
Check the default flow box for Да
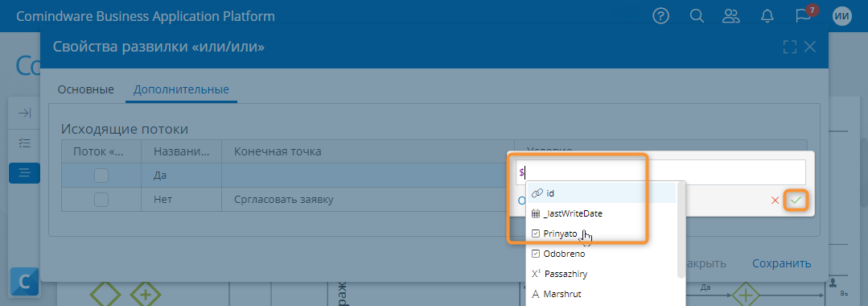pos(101,176)
